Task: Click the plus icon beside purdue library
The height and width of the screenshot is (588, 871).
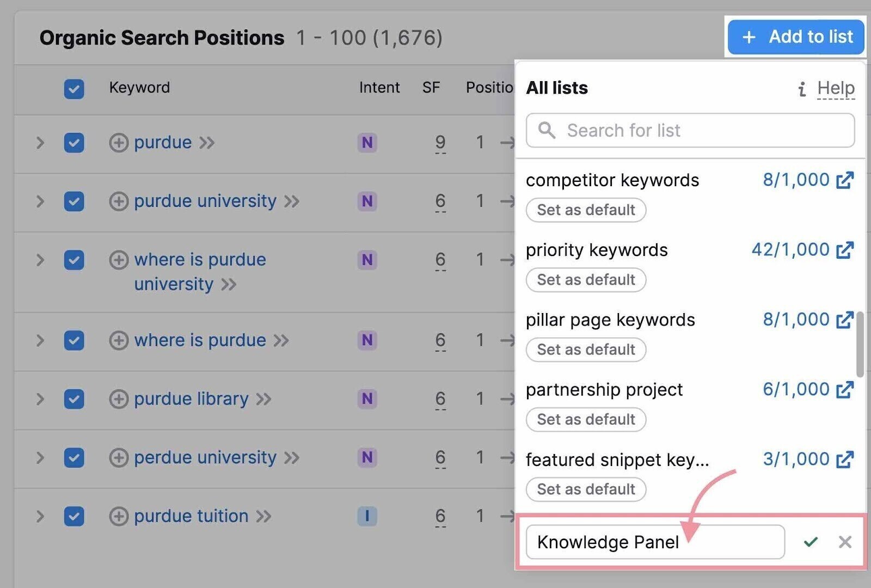Action: [x=118, y=399]
